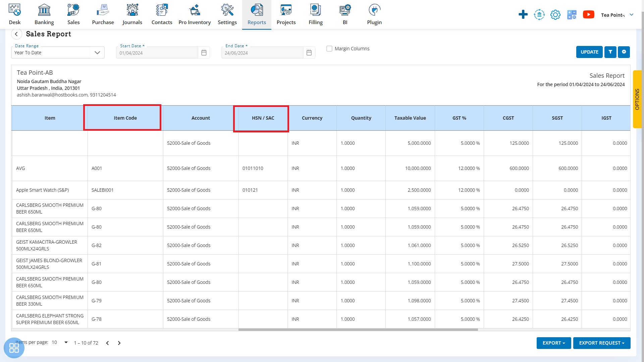Open the Start Date calendar picker
The height and width of the screenshot is (362, 644).
tap(204, 53)
